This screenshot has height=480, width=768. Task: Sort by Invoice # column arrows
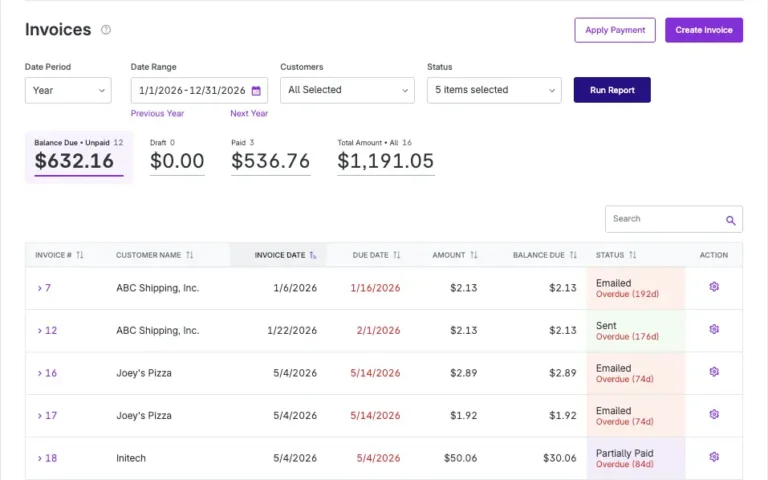(80, 255)
